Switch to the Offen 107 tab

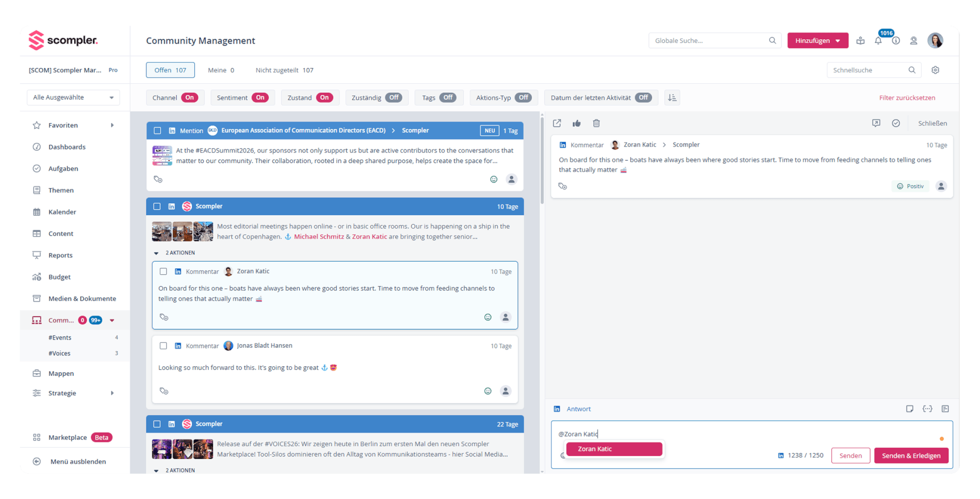[170, 70]
